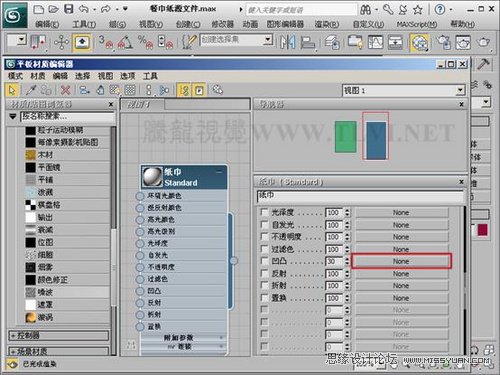This screenshot has width=500, height=375.
Task: Enable the 折射 map checkbox
Action: 264,285
